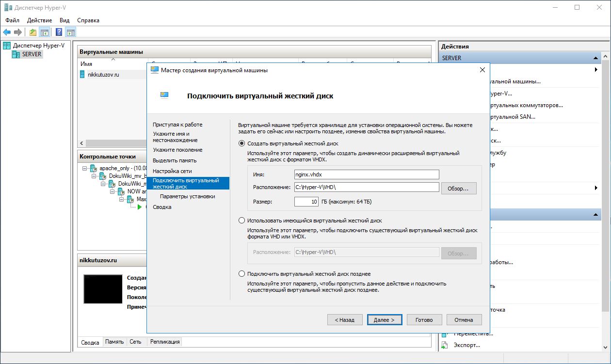Switch to the Память tab
This screenshot has height=364, width=611.
[x=114, y=342]
